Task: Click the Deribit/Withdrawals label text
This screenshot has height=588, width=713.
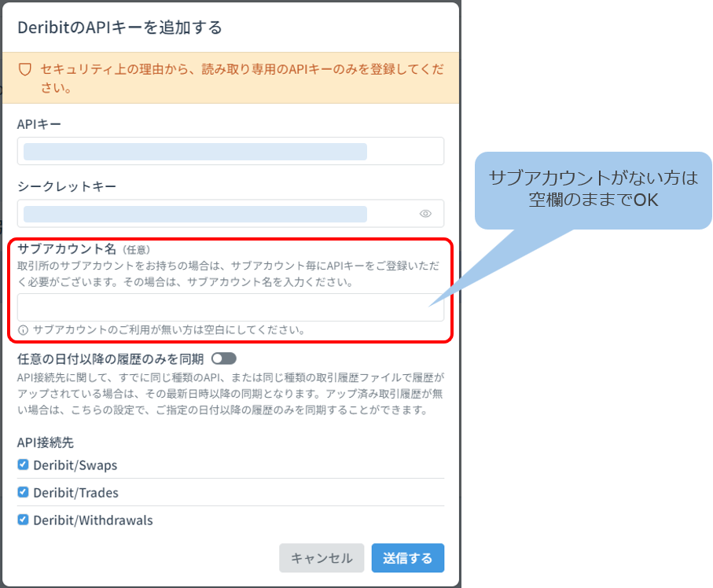Action: [x=94, y=520]
